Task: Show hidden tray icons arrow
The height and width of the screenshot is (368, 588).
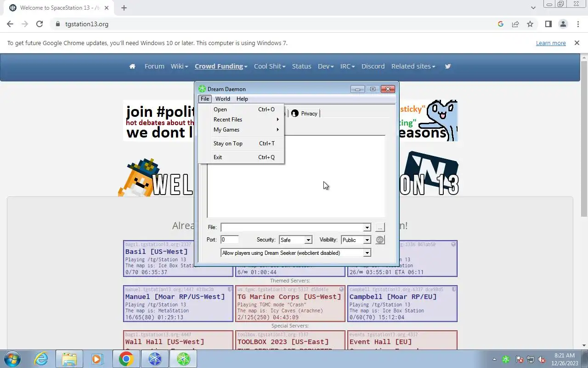Action: [x=494, y=359]
